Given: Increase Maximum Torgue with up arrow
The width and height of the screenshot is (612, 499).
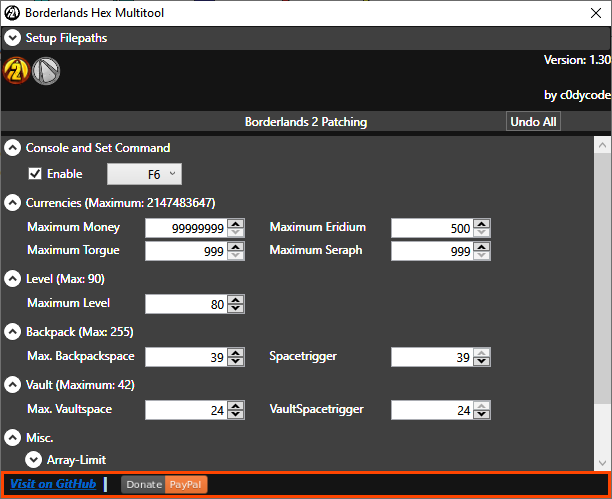Looking at the screenshot, I should [x=236, y=247].
